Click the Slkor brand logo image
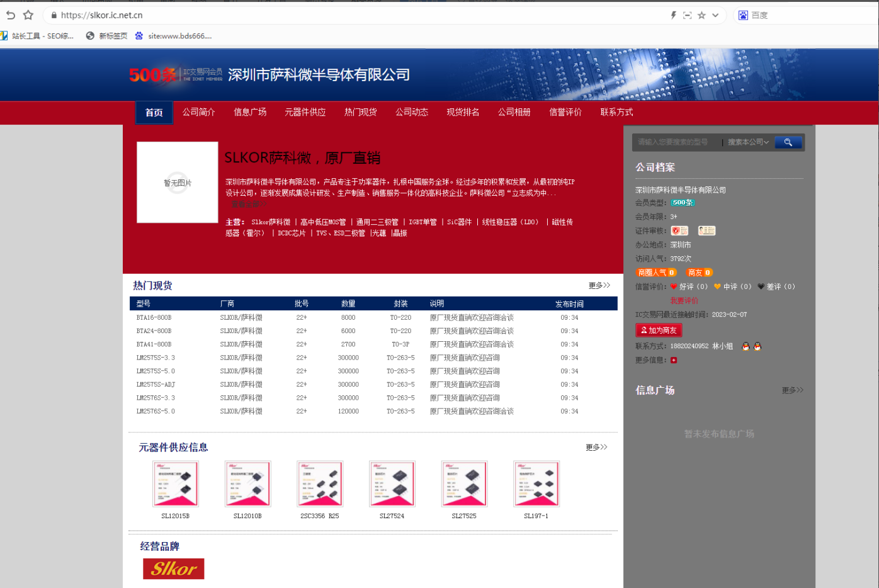Screen dimensions: 879x588 point(174,568)
